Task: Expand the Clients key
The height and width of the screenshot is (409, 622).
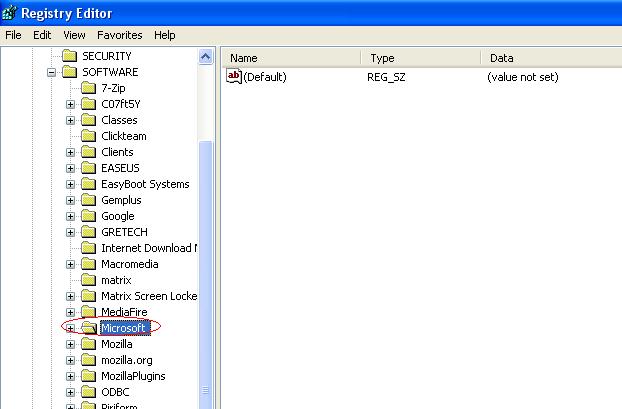Action: click(x=71, y=152)
